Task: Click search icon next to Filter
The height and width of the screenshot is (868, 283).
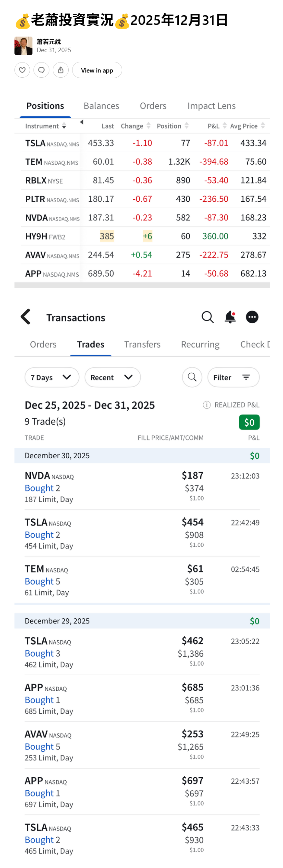Action: click(192, 377)
